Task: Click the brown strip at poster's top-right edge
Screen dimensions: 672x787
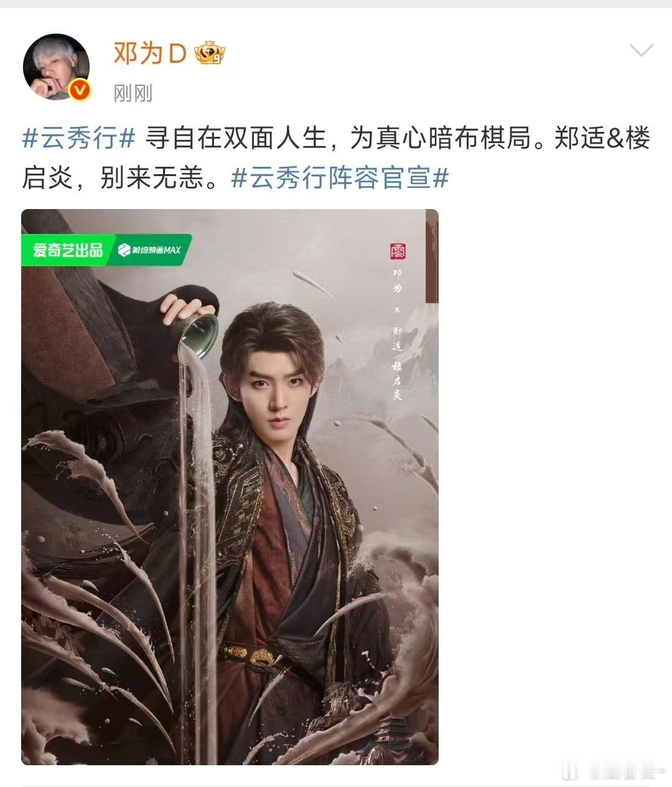Action: (x=432, y=256)
